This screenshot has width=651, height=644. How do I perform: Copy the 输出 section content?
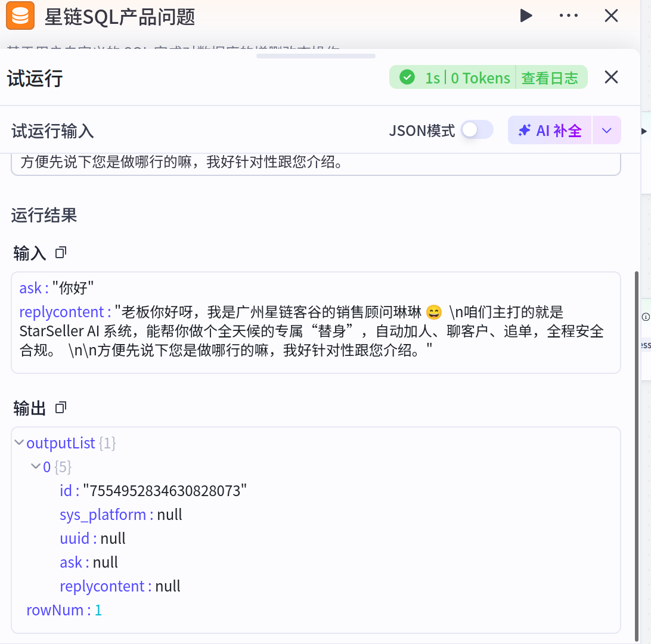(x=60, y=408)
